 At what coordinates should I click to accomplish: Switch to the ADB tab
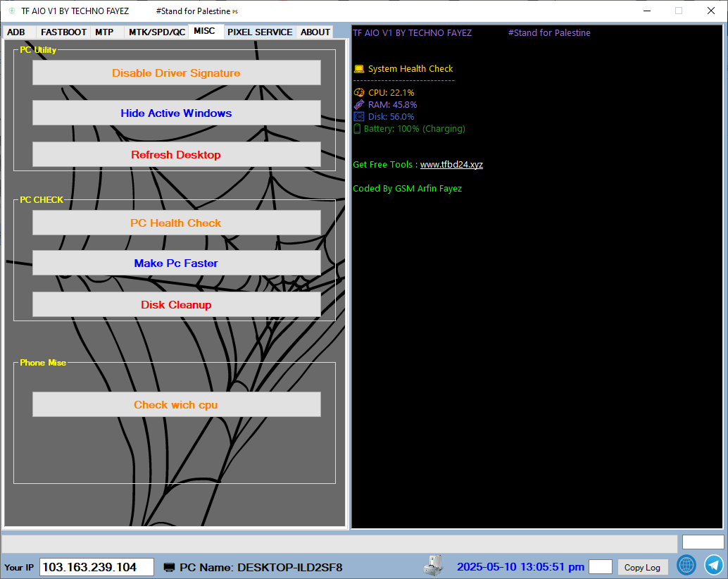16,32
